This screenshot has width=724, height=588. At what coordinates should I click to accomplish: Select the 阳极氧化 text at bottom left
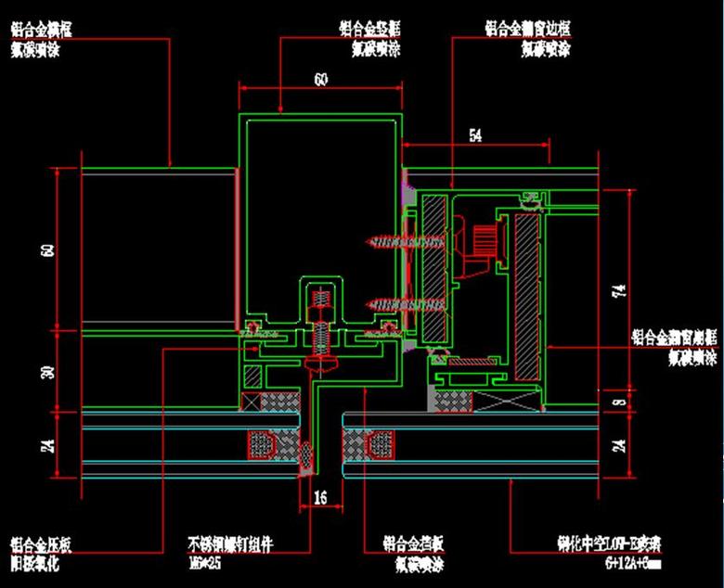tap(33, 561)
